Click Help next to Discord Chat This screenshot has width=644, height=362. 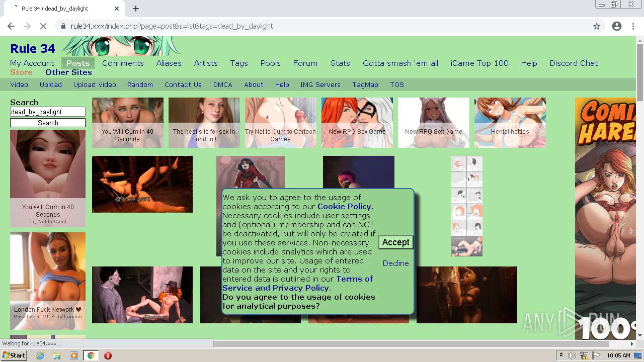pyautogui.click(x=529, y=63)
